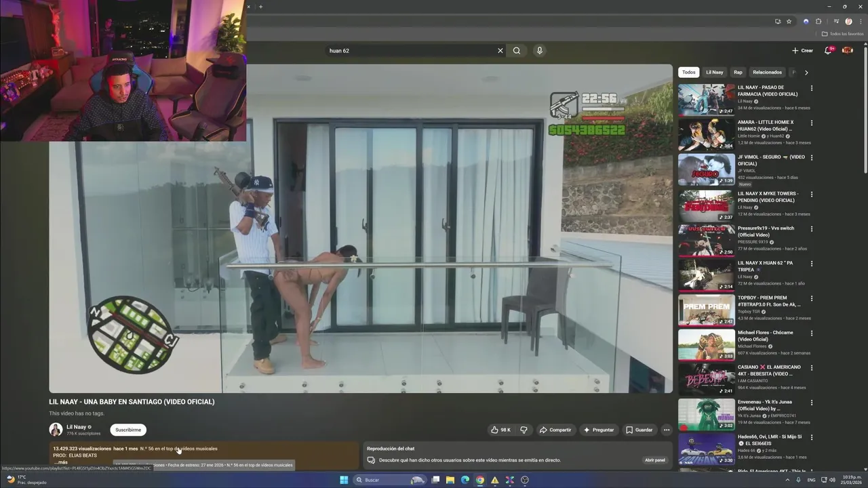Screen dimensions: 868x488
Task: Open N.° 56 en el top link
Action: click(179, 449)
